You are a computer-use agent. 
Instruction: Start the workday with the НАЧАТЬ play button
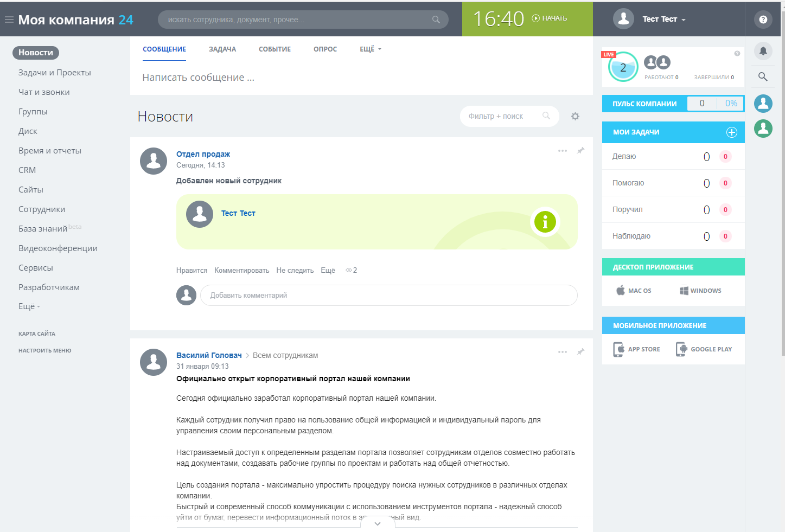550,18
